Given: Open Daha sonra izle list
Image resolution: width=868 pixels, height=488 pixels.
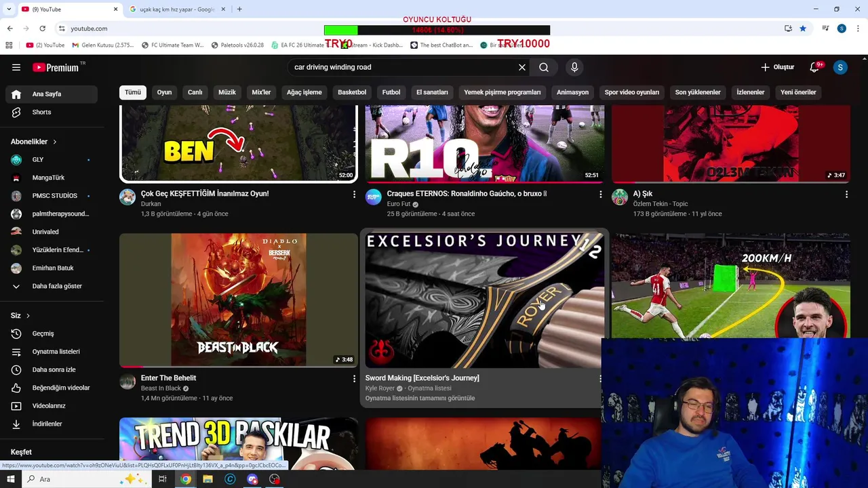Looking at the screenshot, I should pos(52,369).
